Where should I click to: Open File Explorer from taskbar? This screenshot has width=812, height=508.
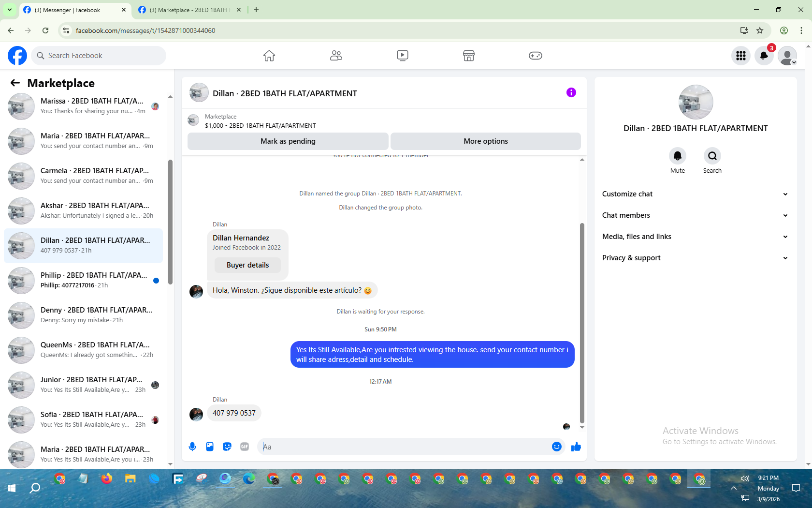(x=130, y=479)
